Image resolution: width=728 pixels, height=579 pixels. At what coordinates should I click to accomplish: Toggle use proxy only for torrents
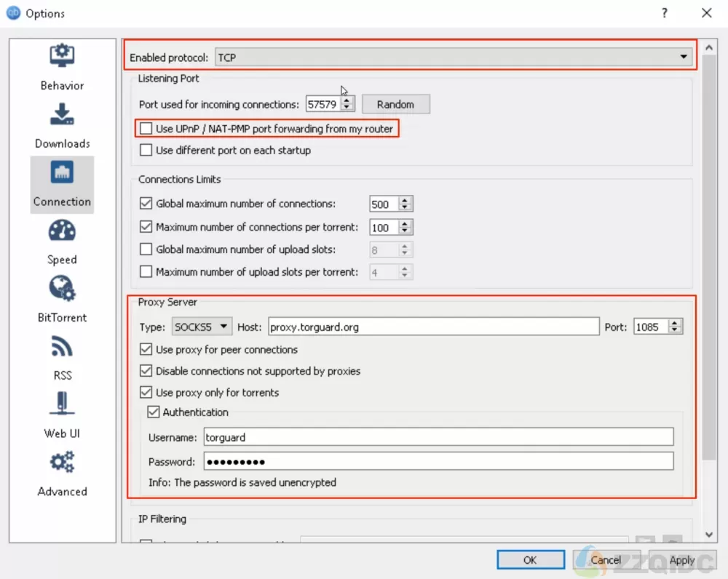point(146,393)
